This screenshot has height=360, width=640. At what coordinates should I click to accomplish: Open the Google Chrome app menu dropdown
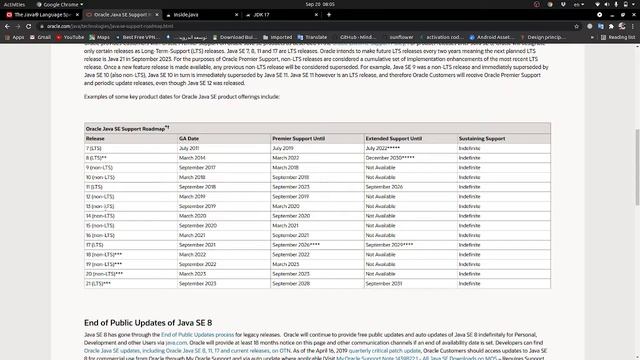coord(60,4)
